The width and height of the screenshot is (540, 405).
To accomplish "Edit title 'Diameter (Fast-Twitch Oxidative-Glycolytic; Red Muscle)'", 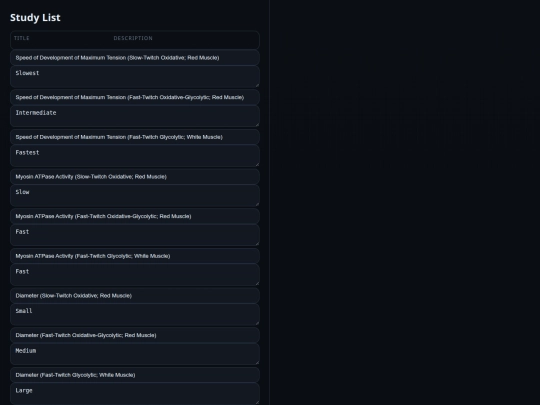I will 135,335.
